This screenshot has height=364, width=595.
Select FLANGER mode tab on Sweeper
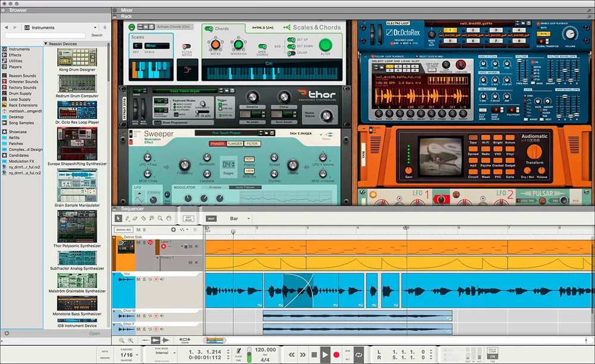click(235, 144)
